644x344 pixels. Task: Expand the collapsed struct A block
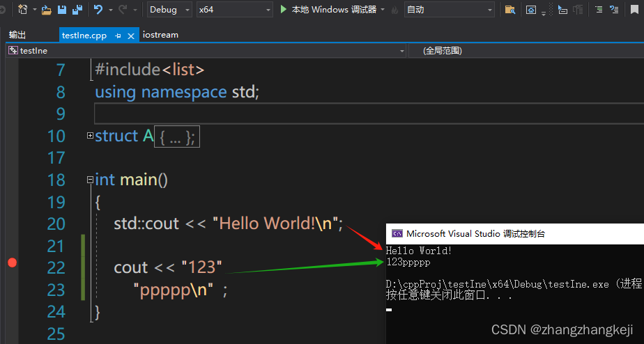(x=91, y=136)
